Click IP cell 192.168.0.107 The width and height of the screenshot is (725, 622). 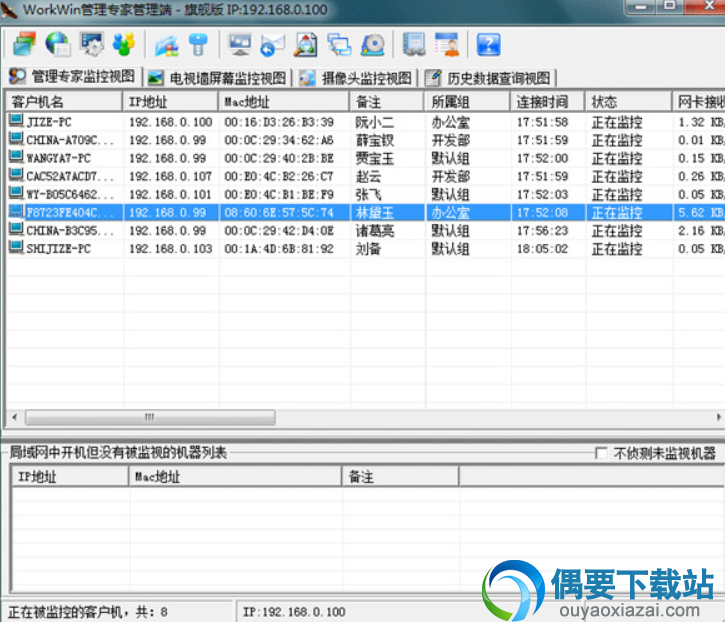170,176
